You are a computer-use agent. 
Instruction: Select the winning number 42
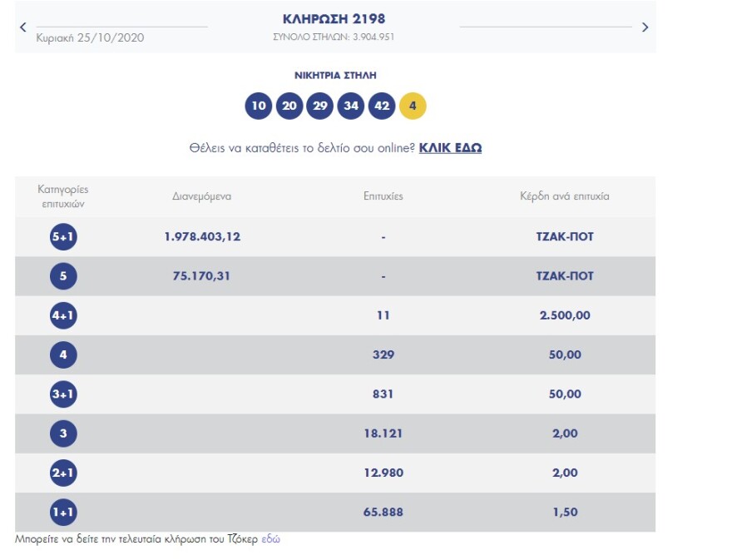click(x=380, y=106)
